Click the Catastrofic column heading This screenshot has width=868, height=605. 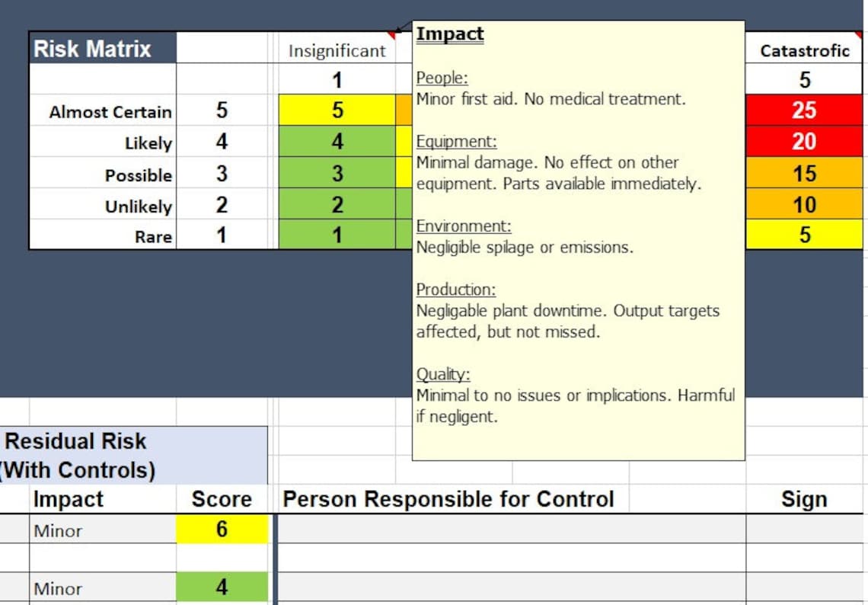pyautogui.click(x=804, y=51)
